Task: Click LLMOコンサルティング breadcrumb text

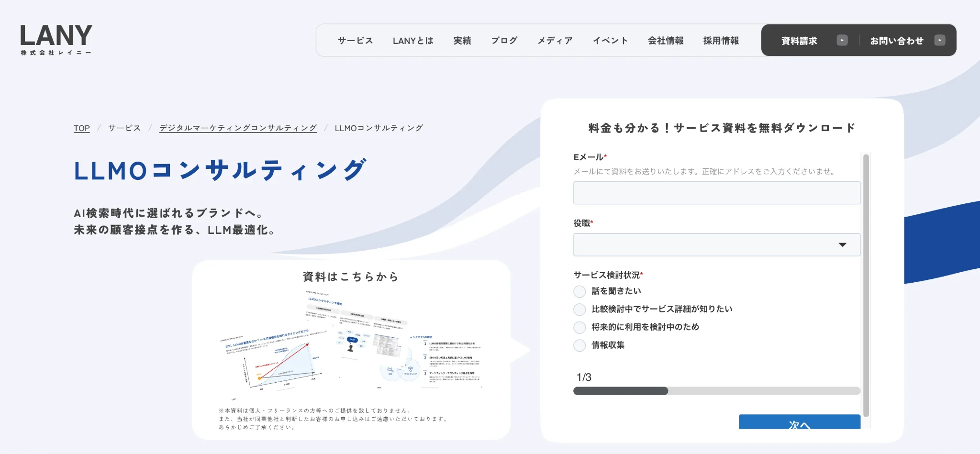Action: click(379, 128)
